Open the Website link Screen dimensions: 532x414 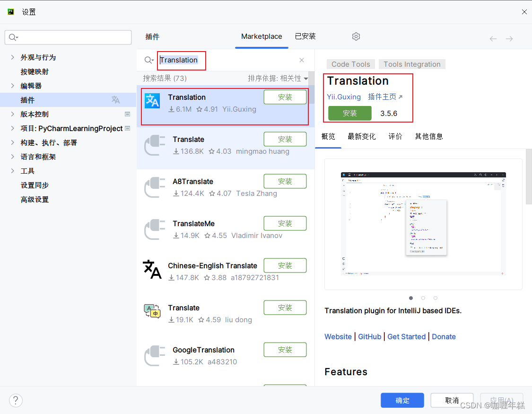click(x=338, y=336)
